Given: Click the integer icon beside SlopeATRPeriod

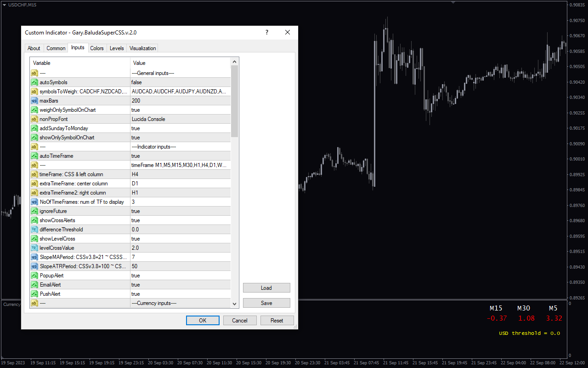Looking at the screenshot, I should click(34, 266).
